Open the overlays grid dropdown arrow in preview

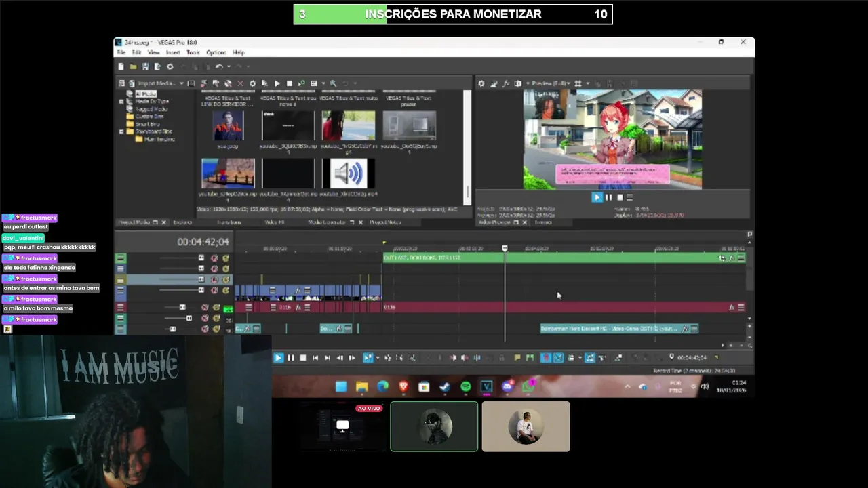pos(588,83)
